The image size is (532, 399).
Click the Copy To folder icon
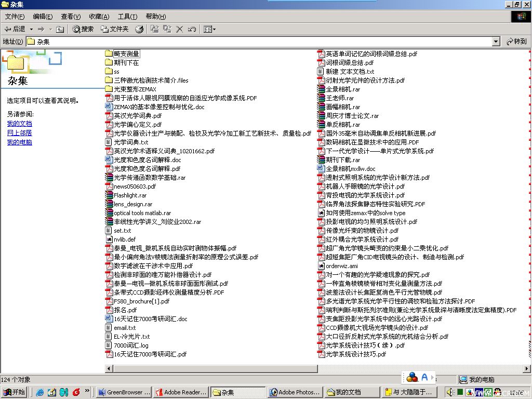[x=167, y=29]
